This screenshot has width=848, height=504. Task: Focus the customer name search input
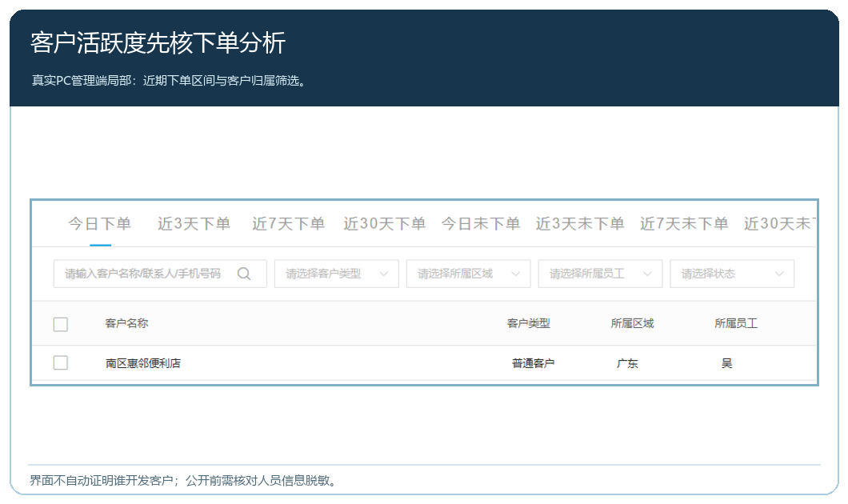[x=160, y=274]
